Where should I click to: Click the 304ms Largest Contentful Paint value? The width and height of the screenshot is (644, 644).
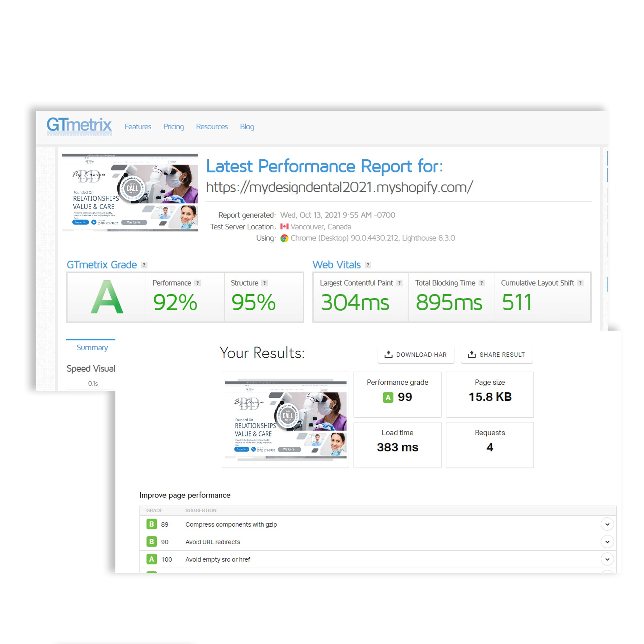coord(355,302)
